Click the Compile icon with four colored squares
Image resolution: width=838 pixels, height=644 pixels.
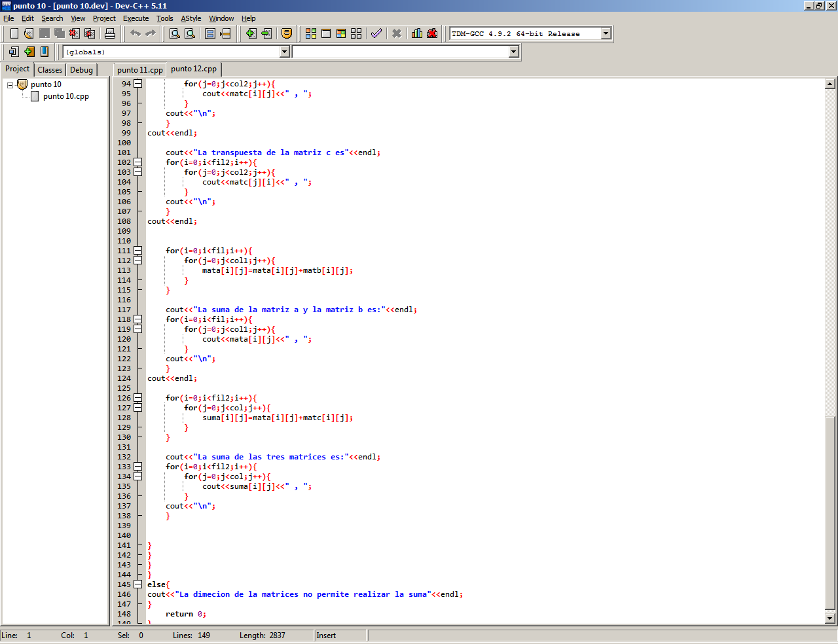311,33
